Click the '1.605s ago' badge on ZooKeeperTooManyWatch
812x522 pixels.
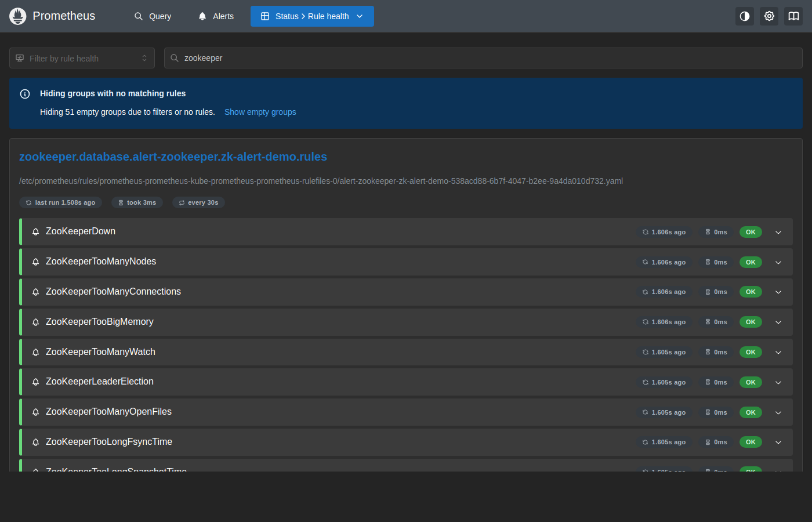(x=664, y=352)
